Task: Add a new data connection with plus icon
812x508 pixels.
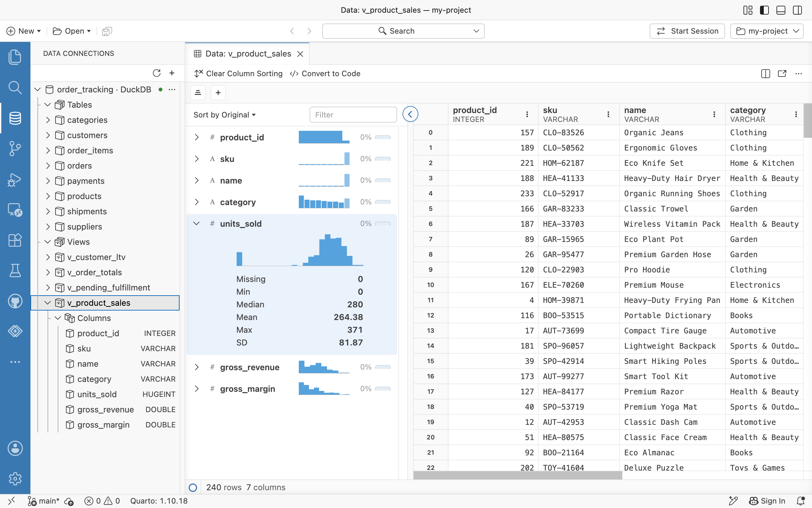Action: click(x=172, y=73)
